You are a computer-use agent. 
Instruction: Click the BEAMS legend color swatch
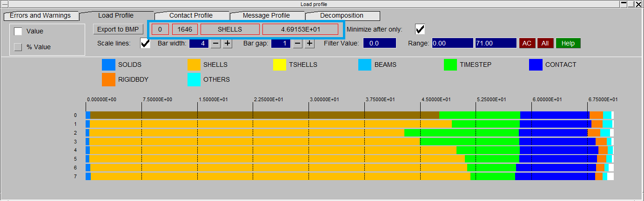(365, 65)
